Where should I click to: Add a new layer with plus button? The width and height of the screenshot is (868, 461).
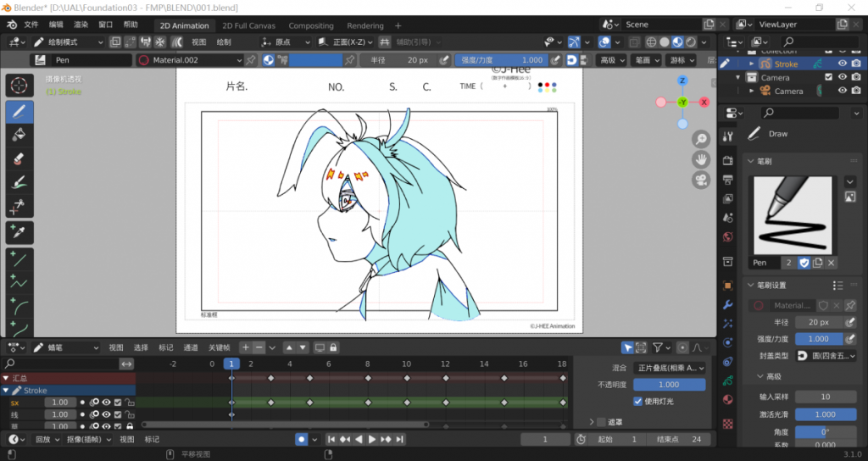click(246, 347)
